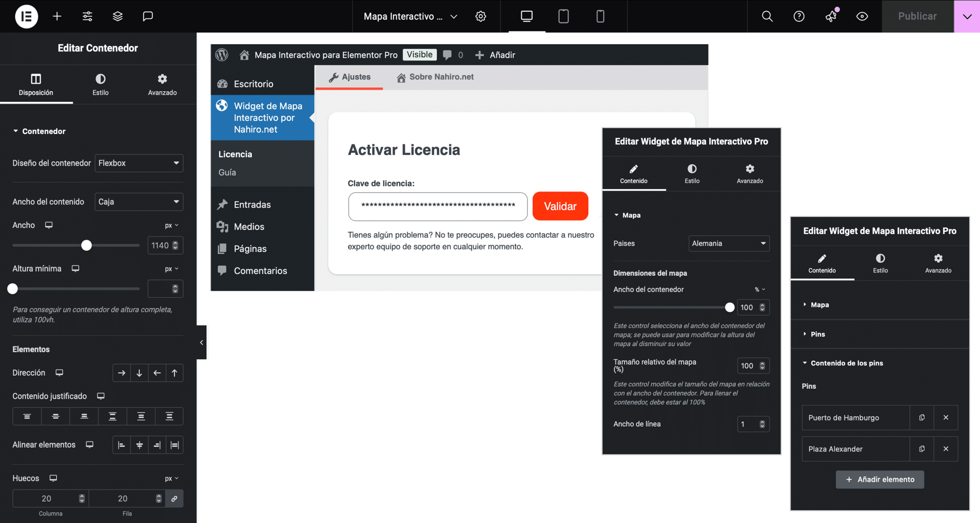Set direction to row right arrow
This screenshot has height=523, width=980.
click(121, 373)
